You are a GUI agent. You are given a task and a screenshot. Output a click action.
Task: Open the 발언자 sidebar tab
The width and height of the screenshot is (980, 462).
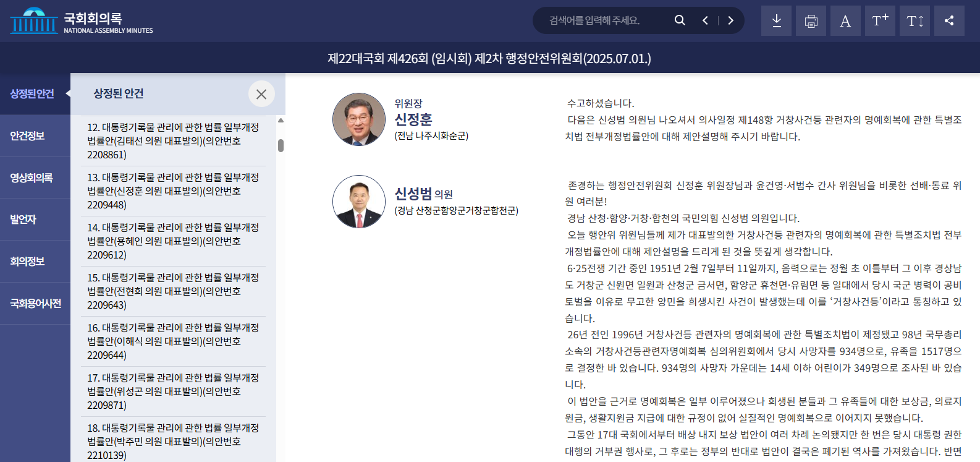(x=35, y=220)
